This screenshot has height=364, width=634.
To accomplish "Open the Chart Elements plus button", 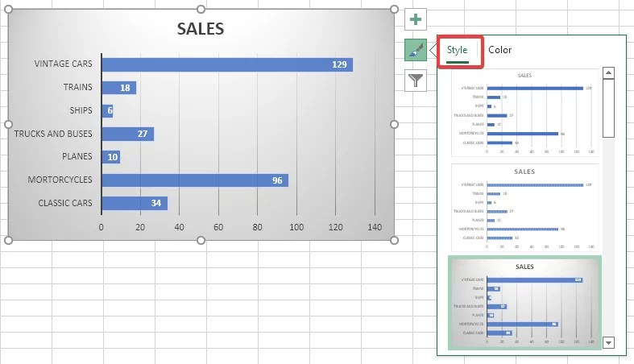I will pyautogui.click(x=416, y=19).
